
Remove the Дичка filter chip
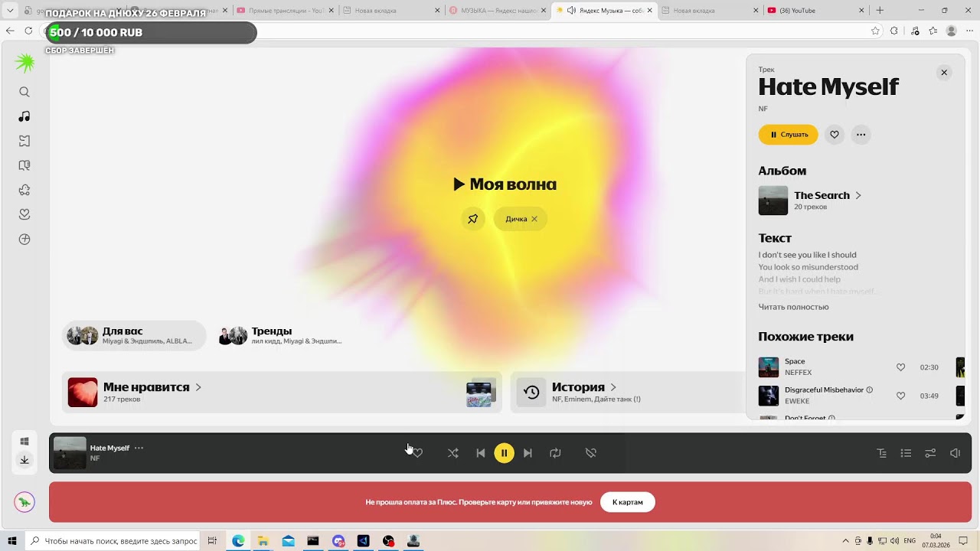(534, 219)
